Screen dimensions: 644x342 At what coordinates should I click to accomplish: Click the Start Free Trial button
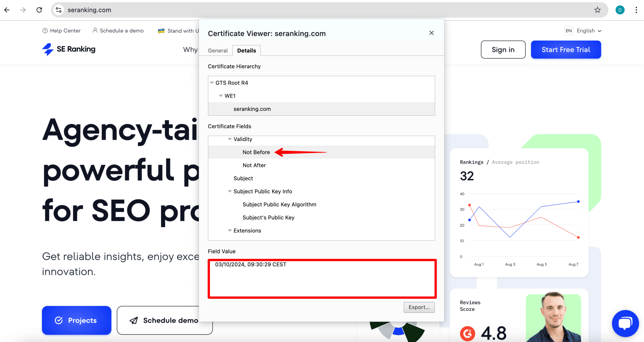click(566, 50)
